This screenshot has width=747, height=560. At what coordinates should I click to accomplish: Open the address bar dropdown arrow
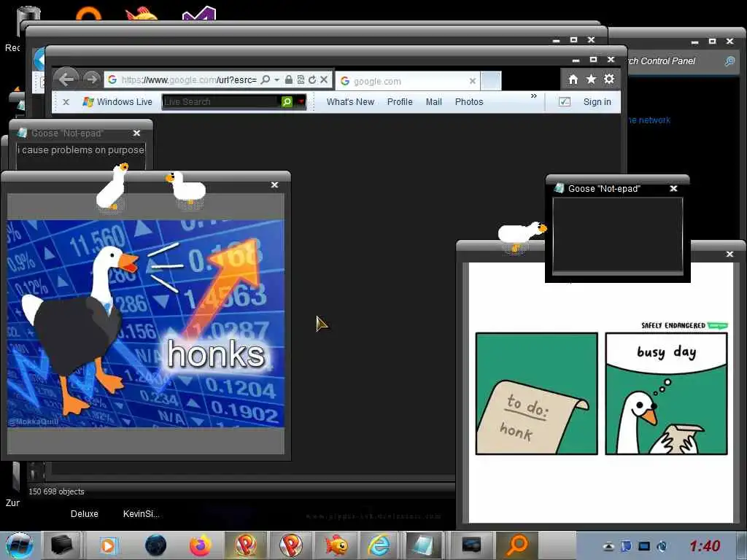(276, 79)
